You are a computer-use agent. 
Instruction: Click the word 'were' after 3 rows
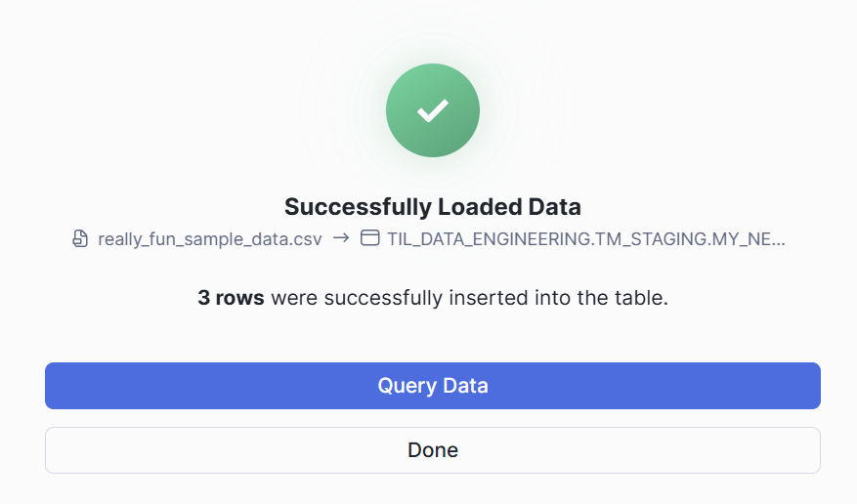point(291,298)
